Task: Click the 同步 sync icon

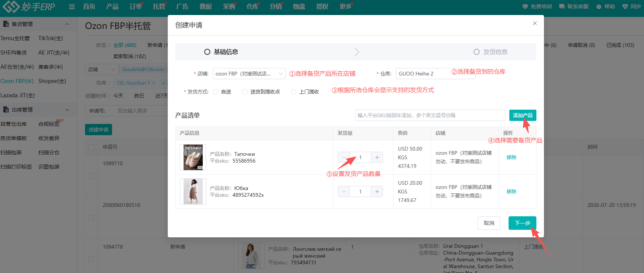Action: [625, 6]
